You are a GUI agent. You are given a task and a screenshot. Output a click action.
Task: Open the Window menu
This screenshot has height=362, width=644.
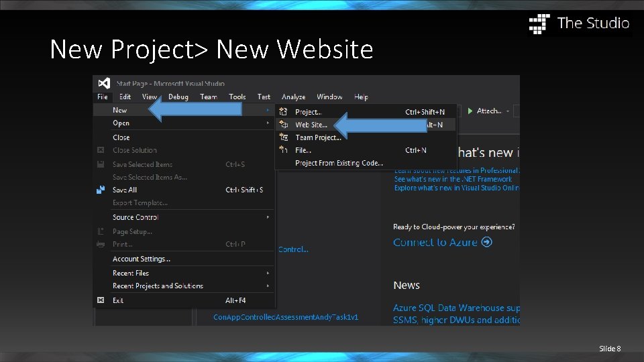(x=329, y=97)
